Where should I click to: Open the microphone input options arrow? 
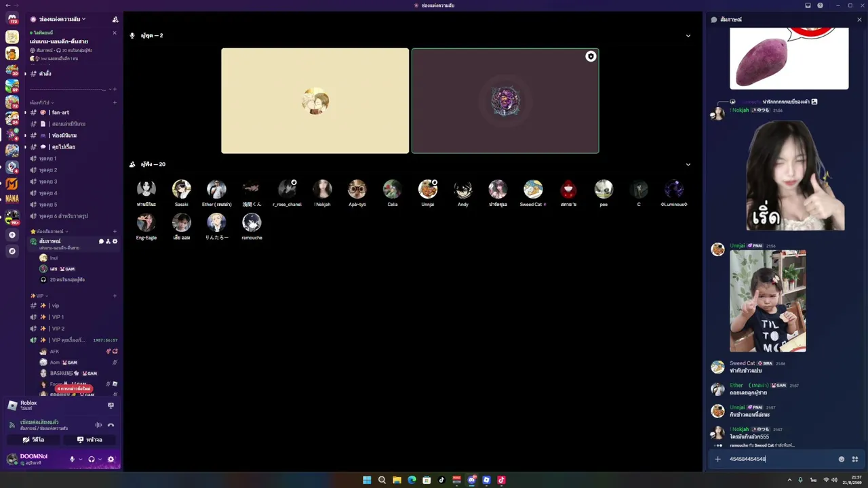tap(81, 459)
